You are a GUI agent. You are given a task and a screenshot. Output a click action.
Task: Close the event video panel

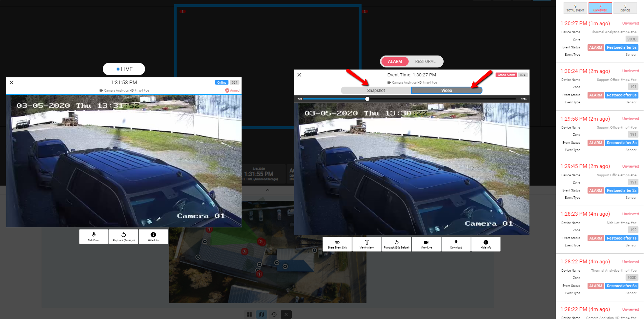click(x=299, y=75)
